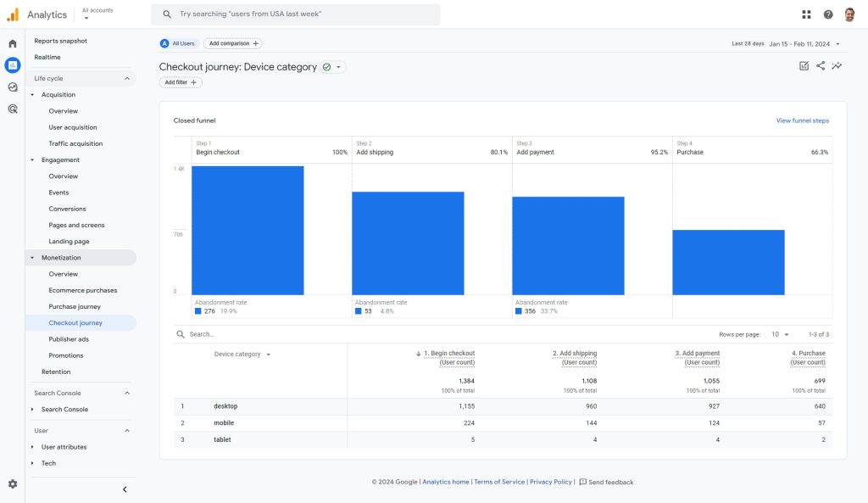Click Send feedback icon link

(x=606, y=482)
